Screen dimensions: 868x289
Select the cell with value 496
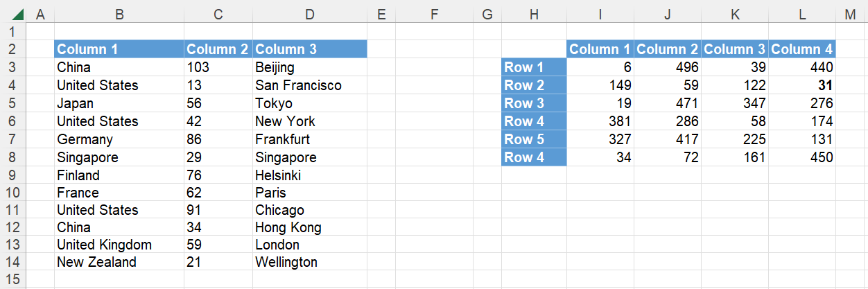667,67
